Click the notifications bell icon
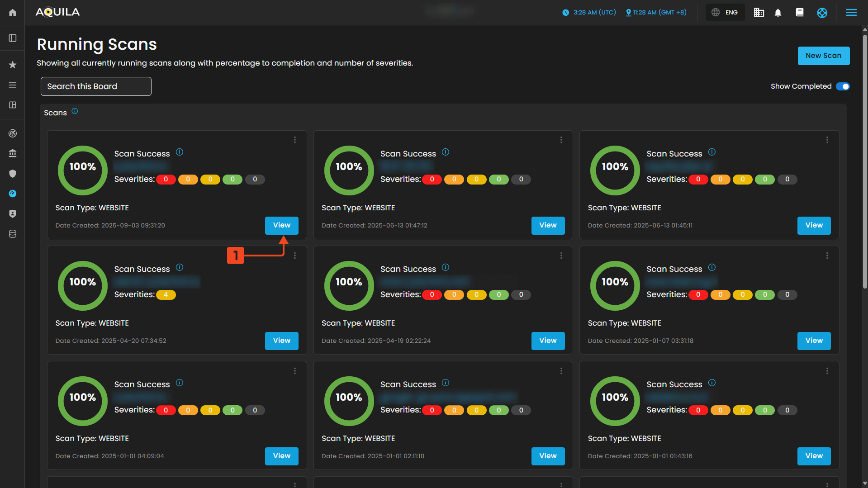The height and width of the screenshot is (488, 868). point(778,13)
